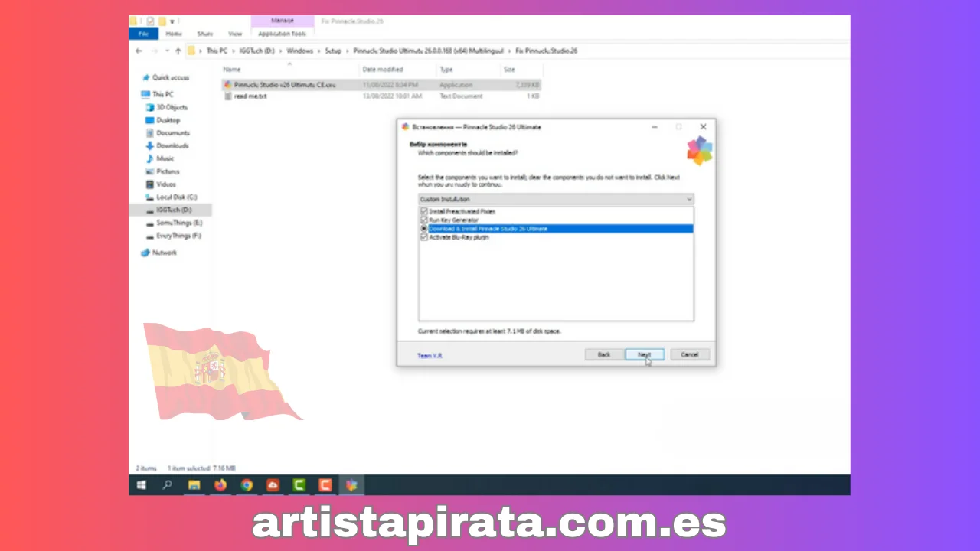Click Setup in the address breadcrumb
This screenshot has width=980, height=551.
(333, 51)
